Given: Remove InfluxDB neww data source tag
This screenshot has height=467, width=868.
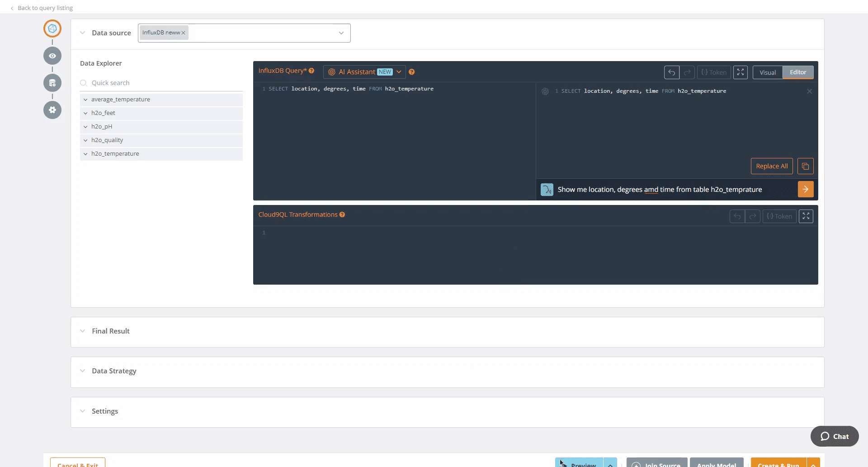Looking at the screenshot, I should pos(183,33).
